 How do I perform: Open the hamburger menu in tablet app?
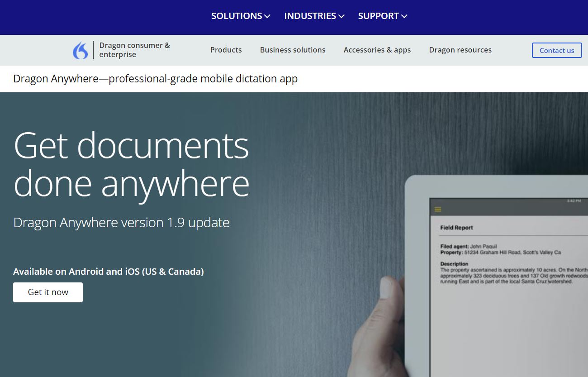437,210
